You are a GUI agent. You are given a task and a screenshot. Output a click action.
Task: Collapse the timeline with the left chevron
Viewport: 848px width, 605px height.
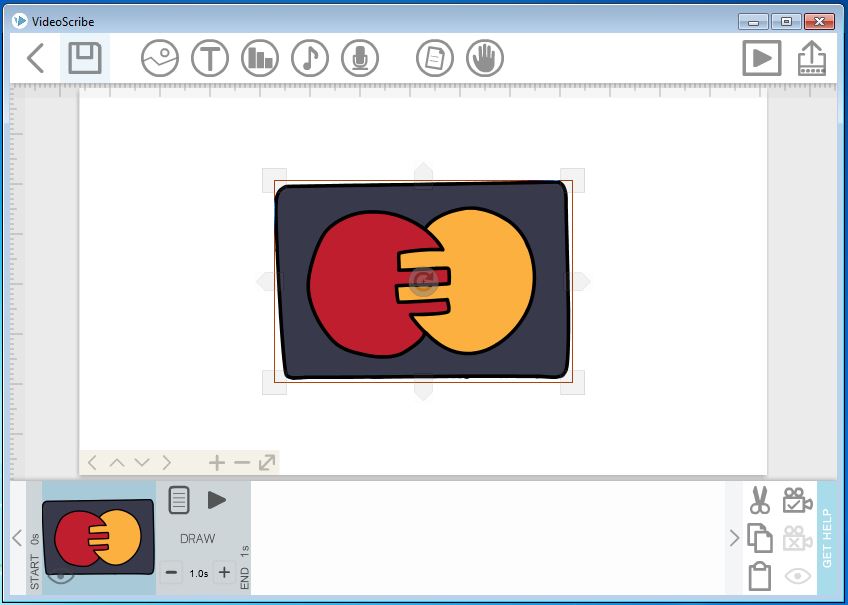pos(17,537)
